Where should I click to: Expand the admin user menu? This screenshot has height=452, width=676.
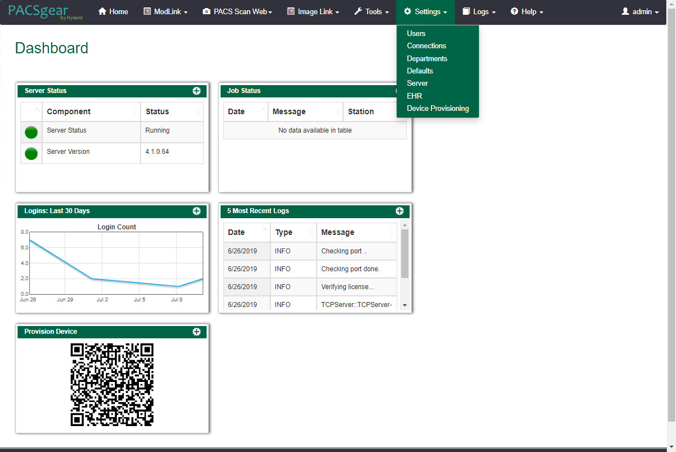[x=640, y=12]
